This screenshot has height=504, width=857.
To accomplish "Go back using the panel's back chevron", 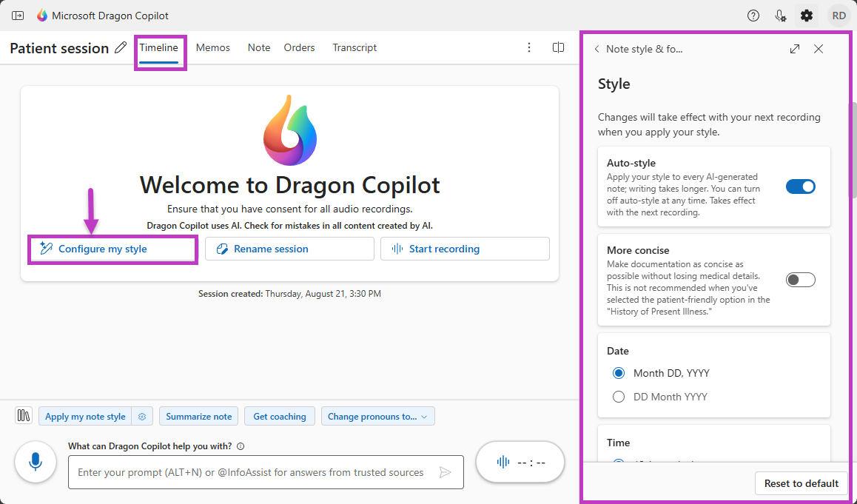I will (596, 48).
